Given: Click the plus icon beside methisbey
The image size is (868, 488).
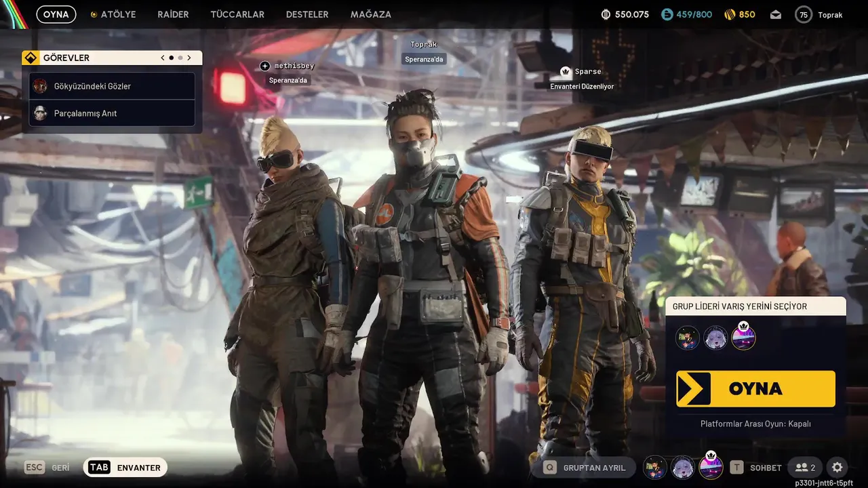Looking at the screenshot, I should click(x=265, y=66).
